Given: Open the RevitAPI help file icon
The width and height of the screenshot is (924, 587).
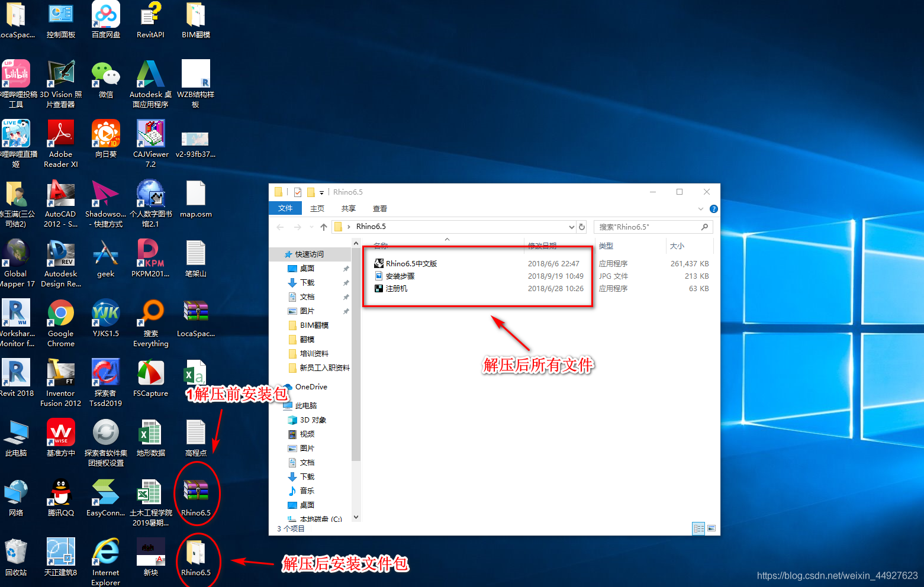Looking at the screenshot, I should pos(151,20).
